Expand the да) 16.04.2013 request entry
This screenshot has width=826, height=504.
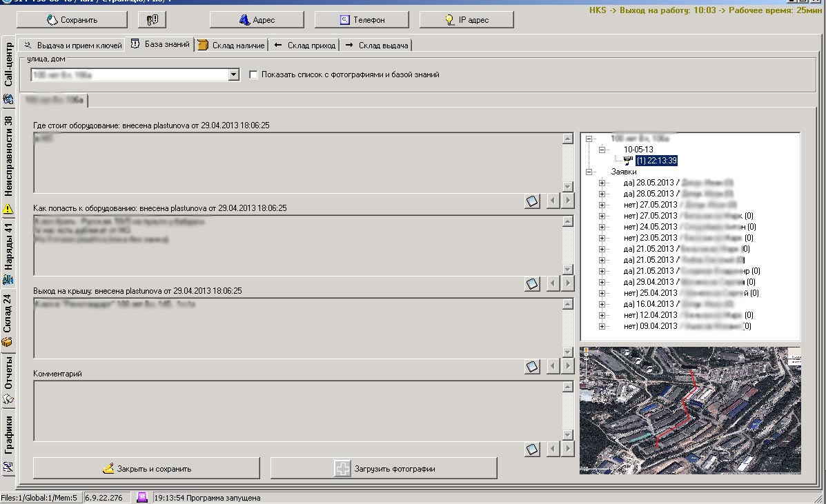(602, 305)
